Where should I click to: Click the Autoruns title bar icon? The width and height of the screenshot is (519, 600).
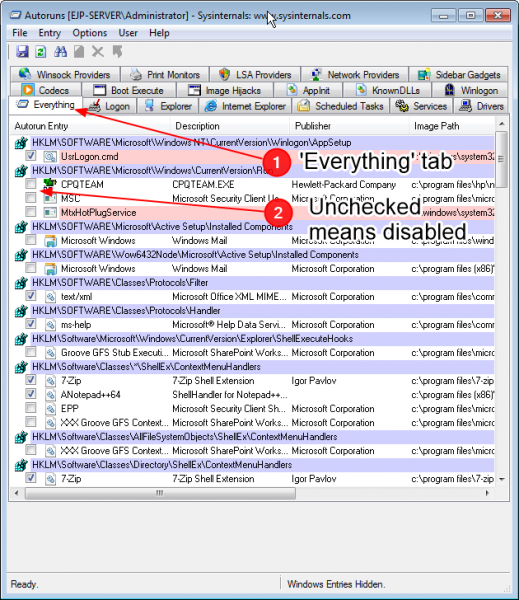[x=15, y=15]
